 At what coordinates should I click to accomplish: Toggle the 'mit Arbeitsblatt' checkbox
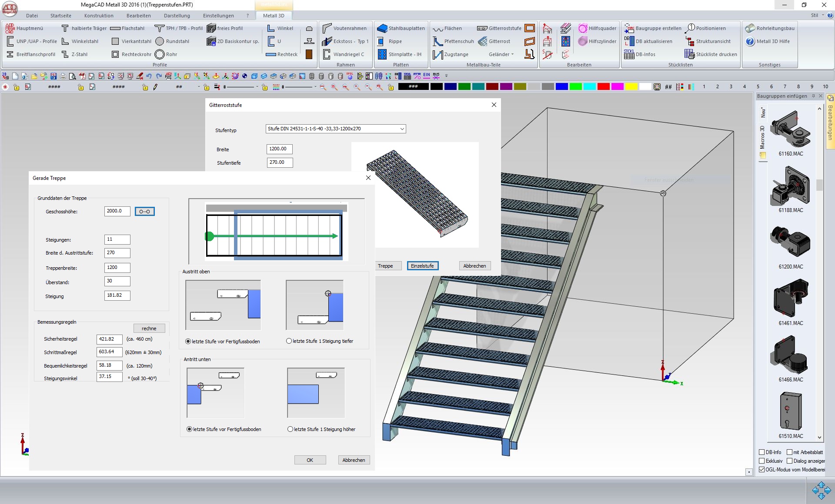[x=790, y=452]
